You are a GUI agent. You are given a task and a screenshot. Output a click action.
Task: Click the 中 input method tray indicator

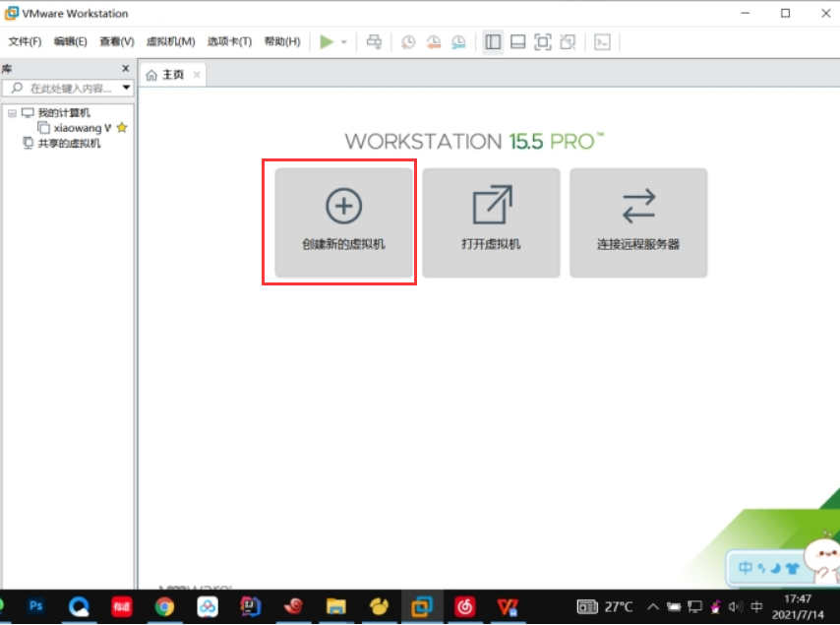(756, 606)
